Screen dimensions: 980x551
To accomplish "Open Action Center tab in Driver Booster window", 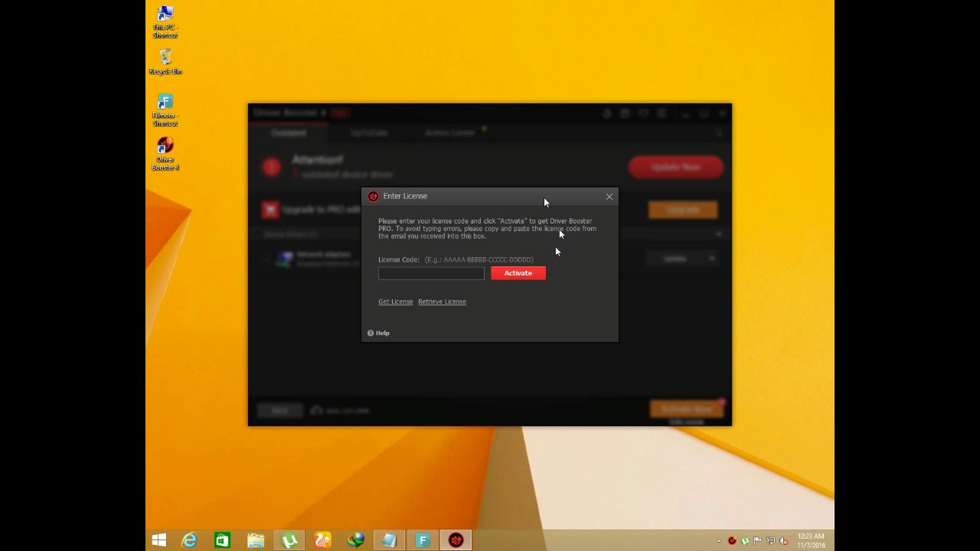I will (450, 132).
